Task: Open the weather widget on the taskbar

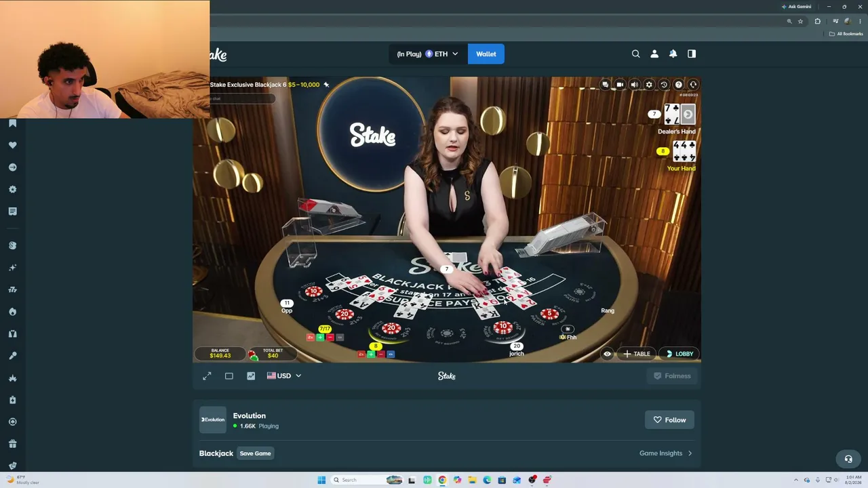Action: (x=22, y=480)
